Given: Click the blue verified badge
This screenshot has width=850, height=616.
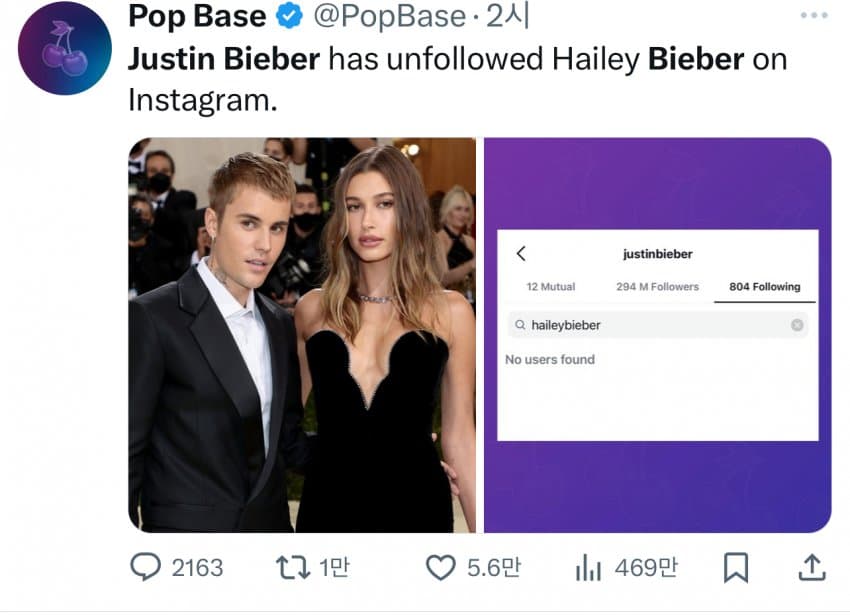Looking at the screenshot, I should coord(290,17).
